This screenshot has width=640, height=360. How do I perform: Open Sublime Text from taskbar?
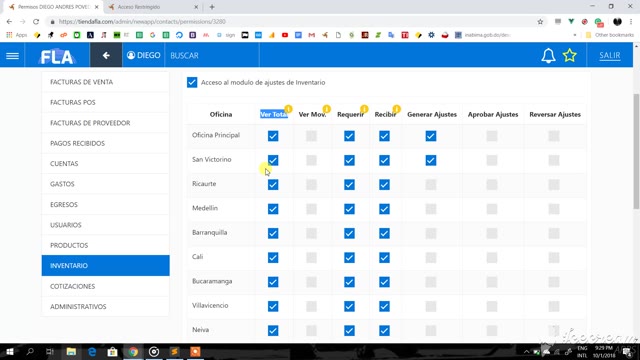pos(174,351)
